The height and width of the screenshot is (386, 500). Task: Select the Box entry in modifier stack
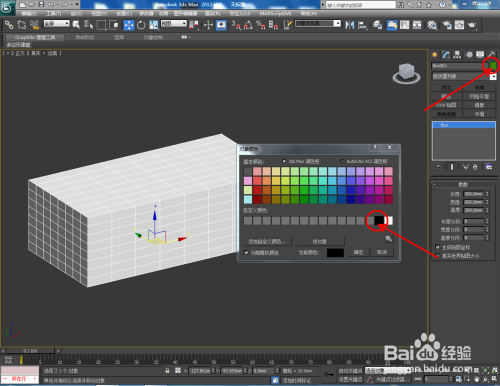tap(463, 125)
